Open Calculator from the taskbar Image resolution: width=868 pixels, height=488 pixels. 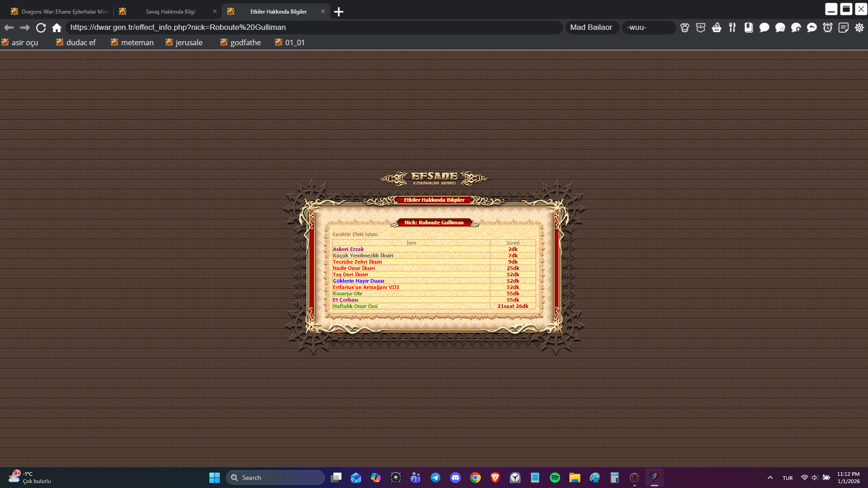point(615,478)
